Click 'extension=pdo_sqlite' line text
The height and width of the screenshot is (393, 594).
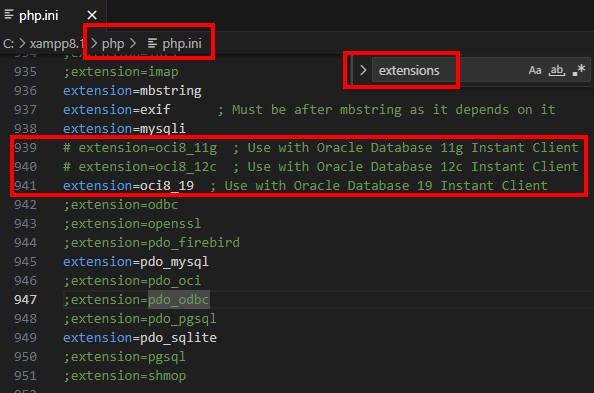pos(140,338)
